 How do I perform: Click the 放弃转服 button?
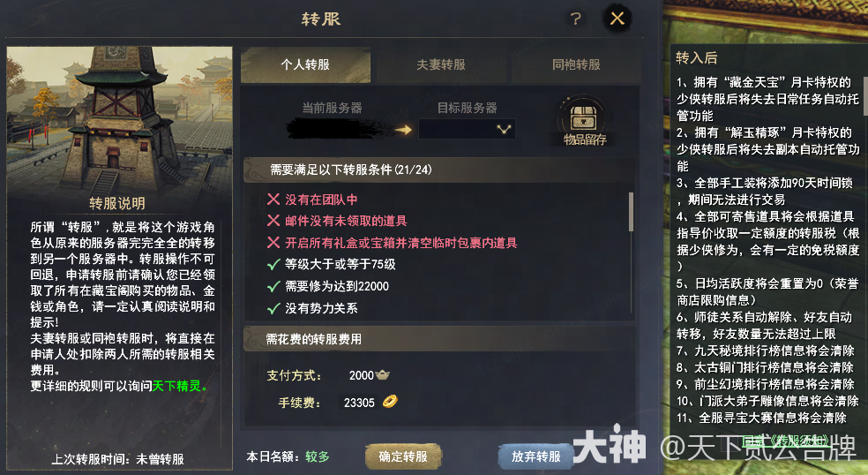coord(535,456)
